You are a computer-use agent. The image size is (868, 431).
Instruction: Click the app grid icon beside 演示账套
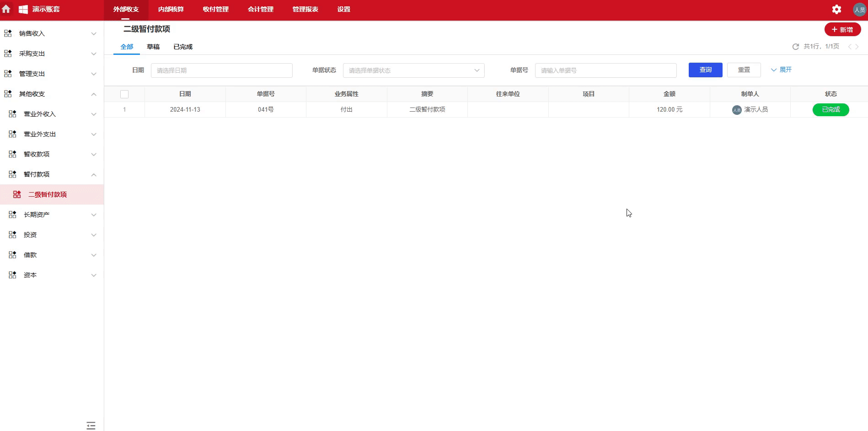pyautogui.click(x=23, y=9)
